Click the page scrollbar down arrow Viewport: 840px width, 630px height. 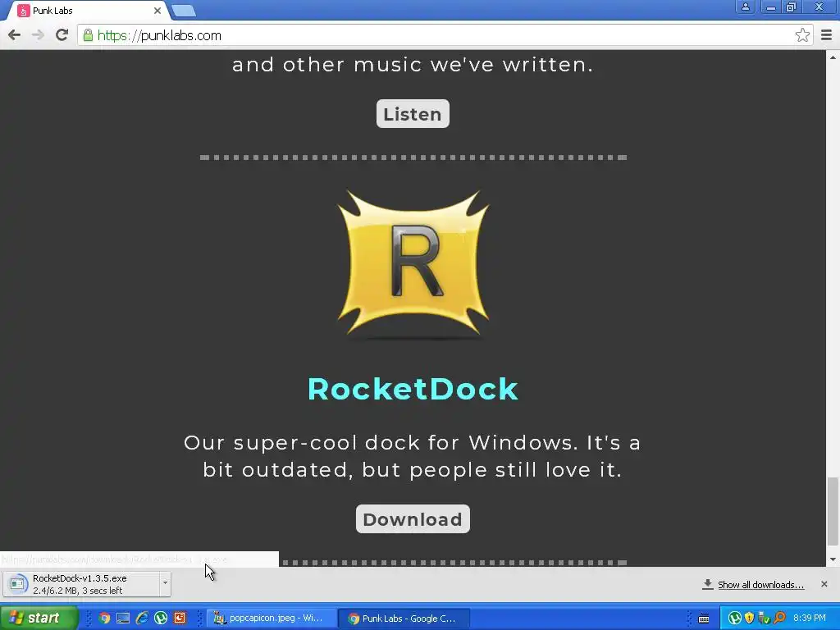point(833,559)
